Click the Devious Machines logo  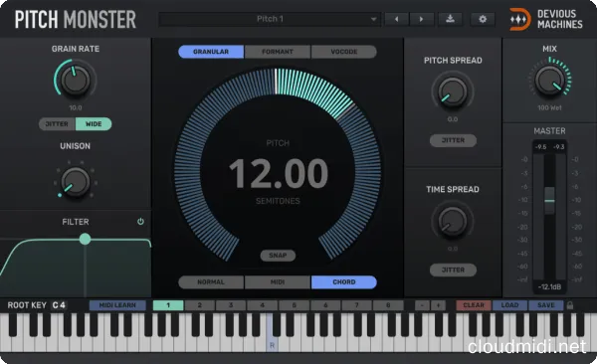point(546,19)
